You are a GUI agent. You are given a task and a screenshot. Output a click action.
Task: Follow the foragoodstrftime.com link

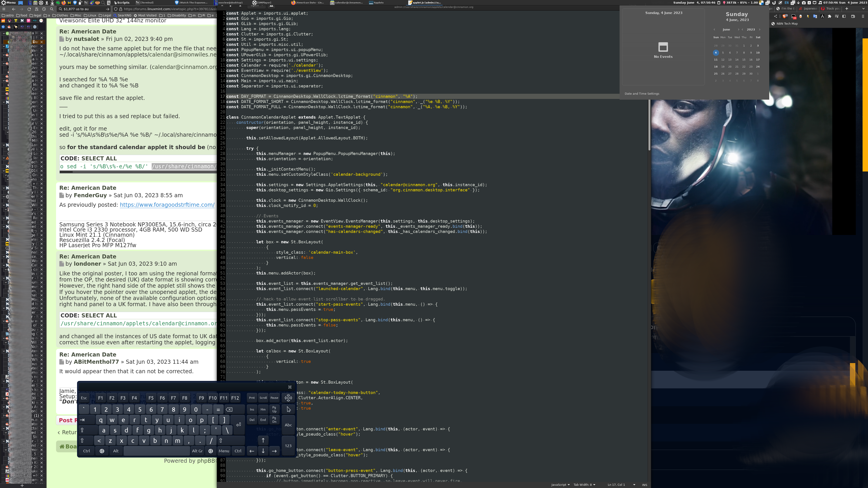coord(167,205)
